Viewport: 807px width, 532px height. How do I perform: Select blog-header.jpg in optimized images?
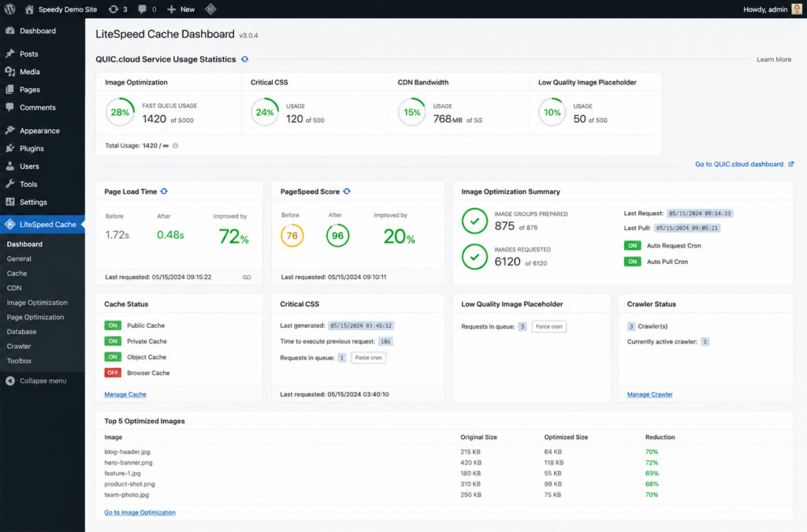point(127,452)
